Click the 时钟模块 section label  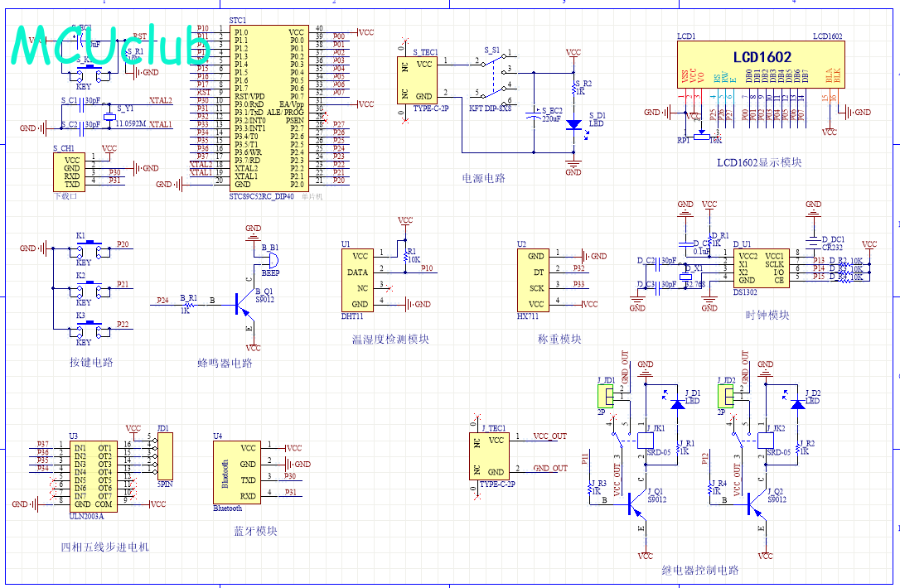[767, 315]
